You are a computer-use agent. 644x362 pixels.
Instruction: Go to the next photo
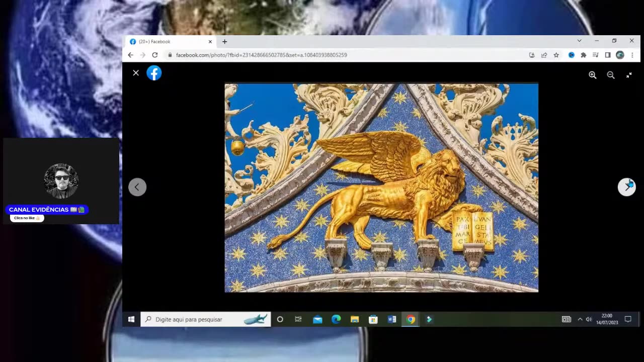pyautogui.click(x=627, y=187)
